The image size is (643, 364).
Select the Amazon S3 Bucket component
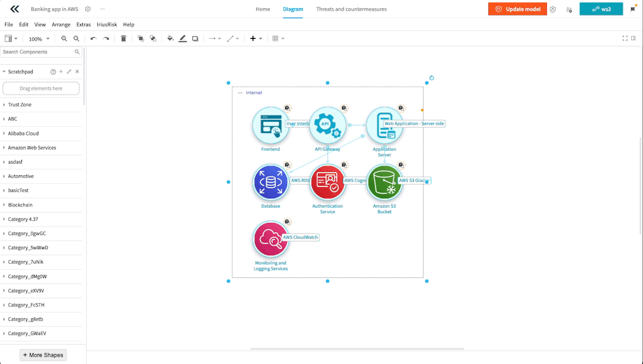click(x=384, y=183)
